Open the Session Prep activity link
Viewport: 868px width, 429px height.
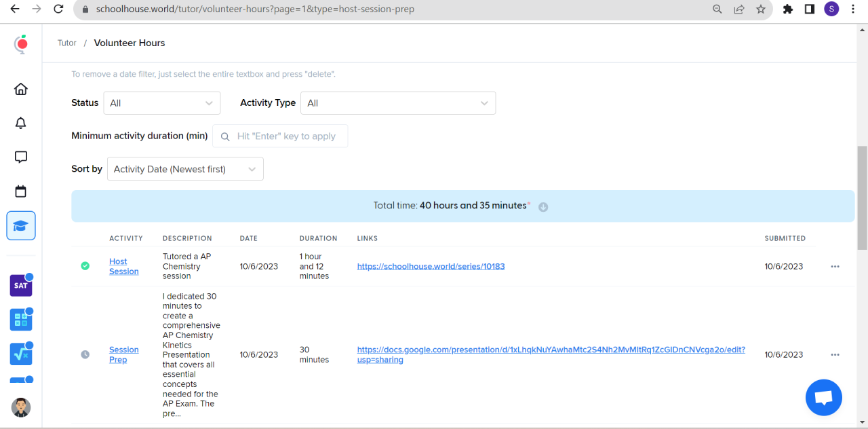click(x=123, y=354)
